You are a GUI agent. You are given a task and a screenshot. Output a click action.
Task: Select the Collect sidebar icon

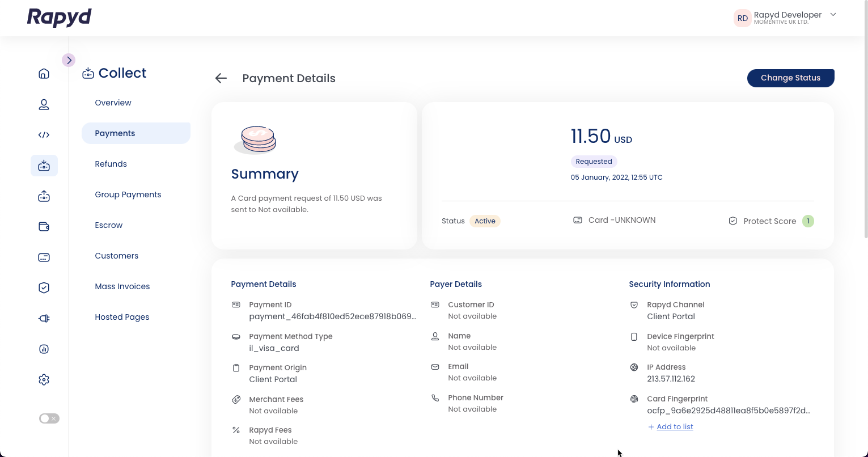(x=44, y=166)
